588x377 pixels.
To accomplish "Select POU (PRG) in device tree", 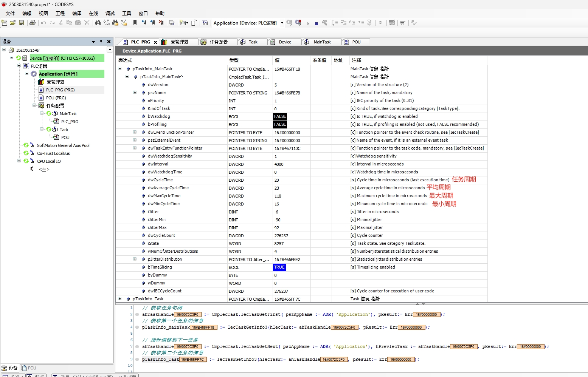I will tap(56, 98).
